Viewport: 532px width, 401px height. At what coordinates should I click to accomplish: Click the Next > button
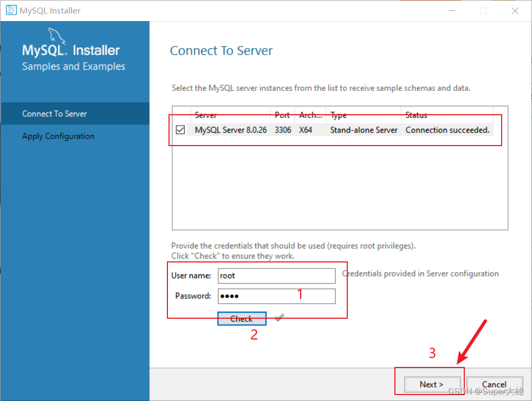pos(432,384)
